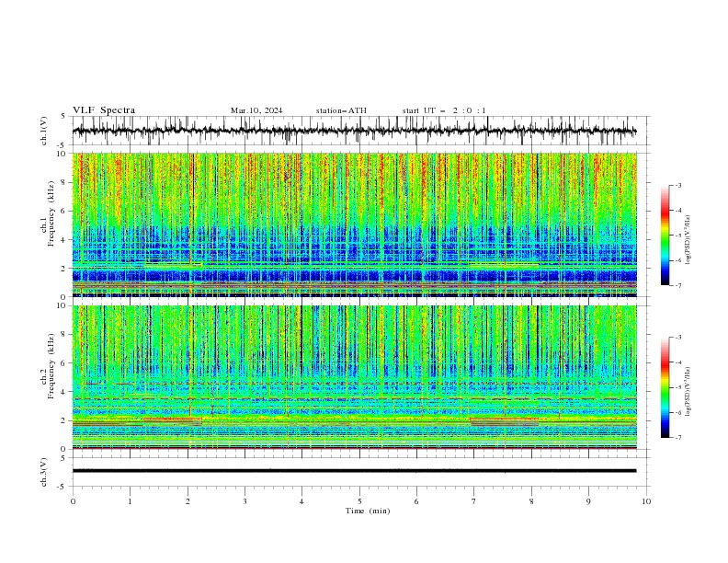
Task: Select the "Mar.10, 2024" date label
Action: [256, 110]
